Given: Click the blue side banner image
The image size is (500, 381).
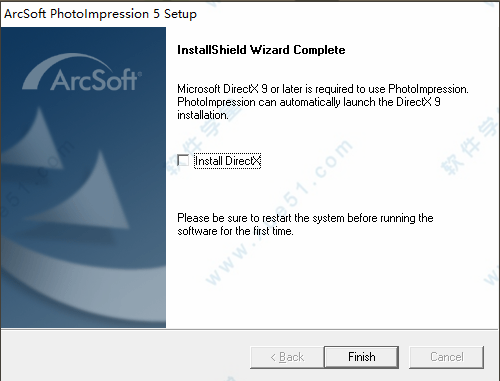Looking at the screenshot, I should click(83, 177).
